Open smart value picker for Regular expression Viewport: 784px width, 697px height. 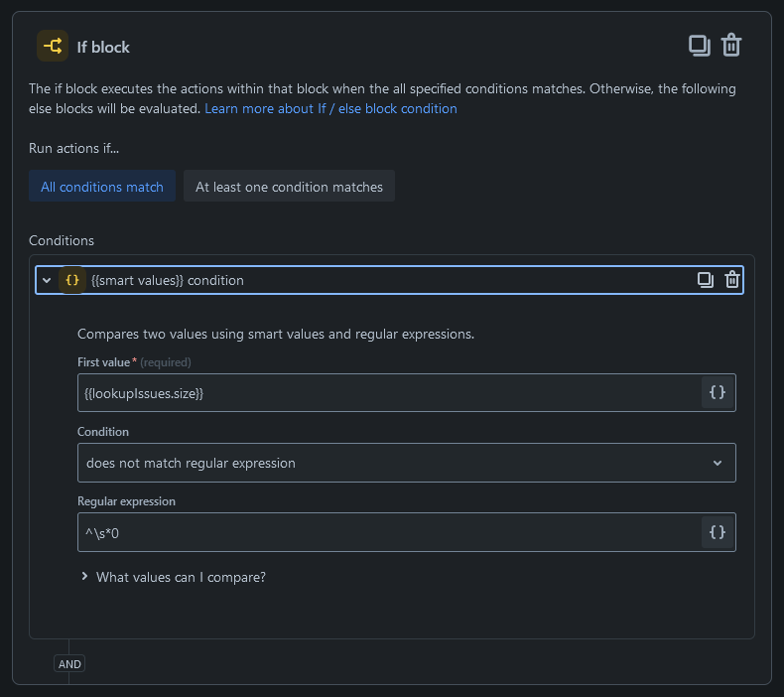click(x=718, y=532)
